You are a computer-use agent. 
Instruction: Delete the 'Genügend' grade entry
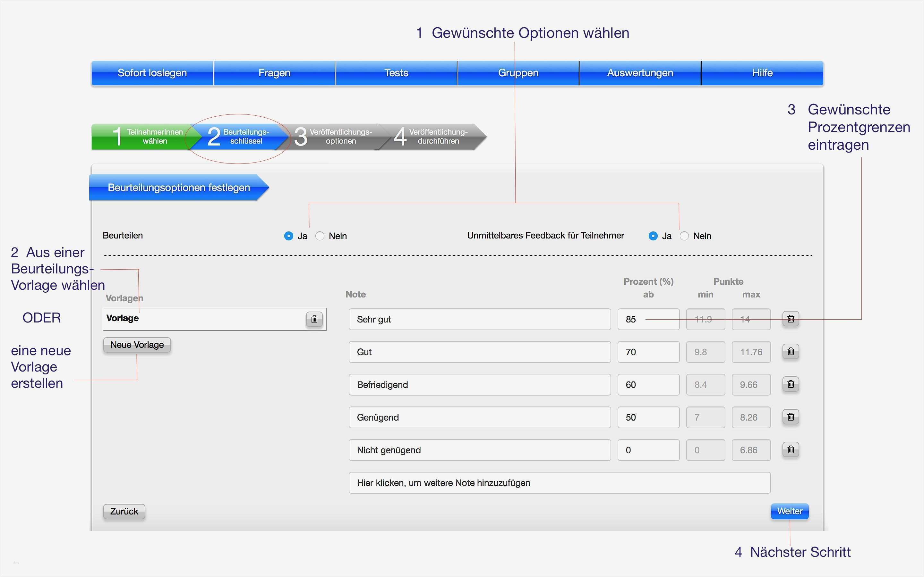[x=790, y=417]
